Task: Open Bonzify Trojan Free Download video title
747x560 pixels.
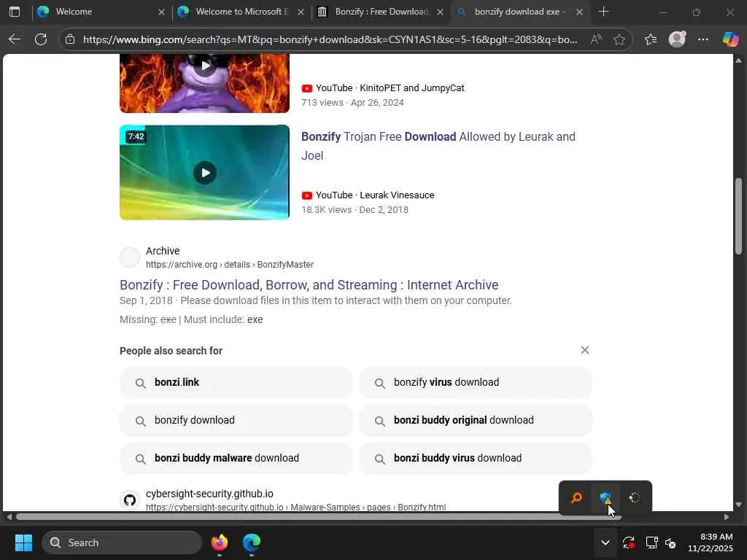Action: [438, 146]
